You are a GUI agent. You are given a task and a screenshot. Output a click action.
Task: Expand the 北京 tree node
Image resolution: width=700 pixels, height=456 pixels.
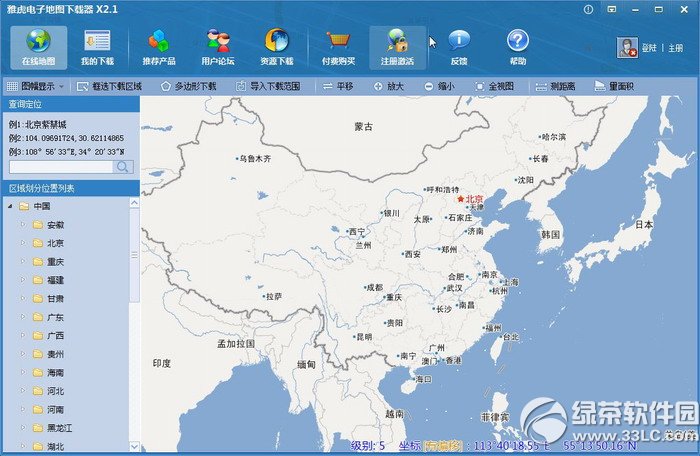(x=23, y=243)
